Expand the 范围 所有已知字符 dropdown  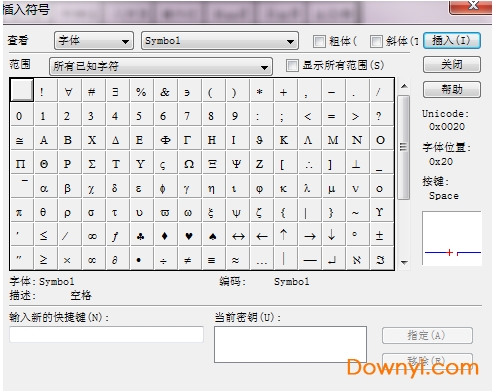point(161,66)
